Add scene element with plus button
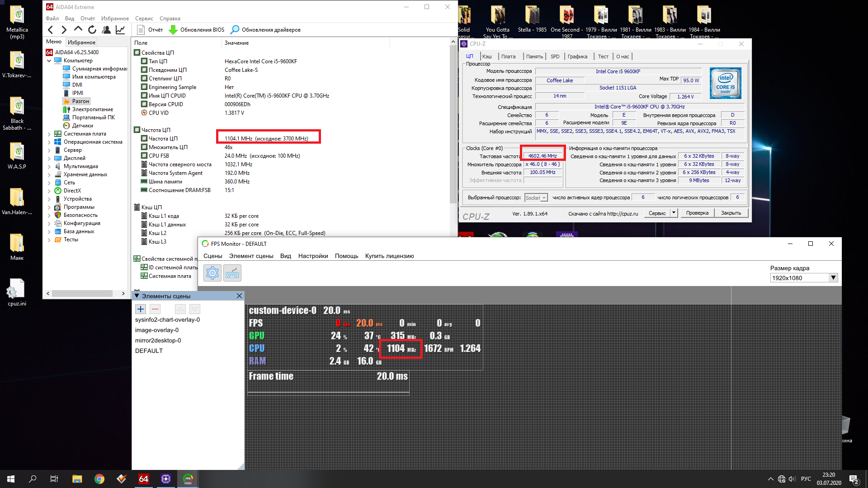 point(141,309)
